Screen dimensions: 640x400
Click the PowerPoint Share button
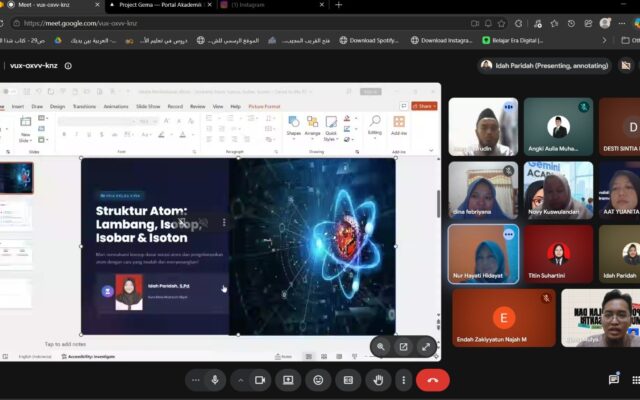point(424,106)
